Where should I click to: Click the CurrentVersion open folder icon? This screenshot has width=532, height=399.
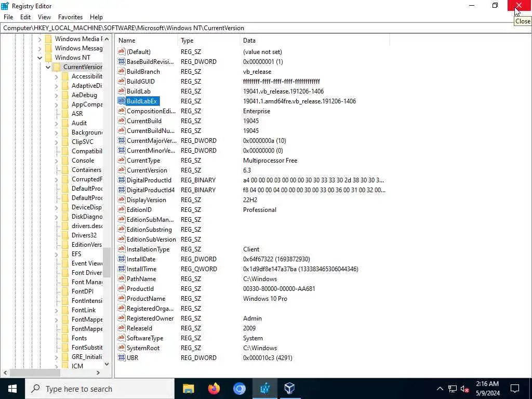coord(57,67)
